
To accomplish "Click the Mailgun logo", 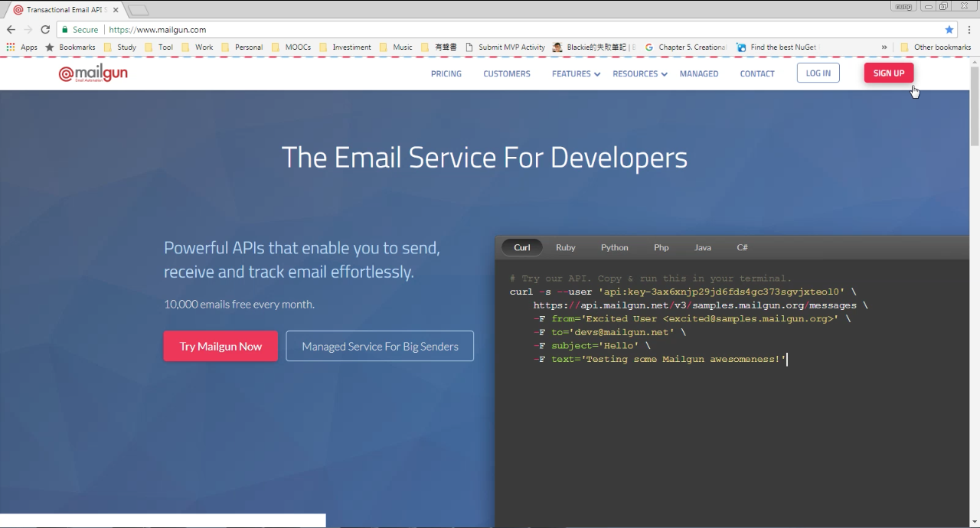I will 93,73.
